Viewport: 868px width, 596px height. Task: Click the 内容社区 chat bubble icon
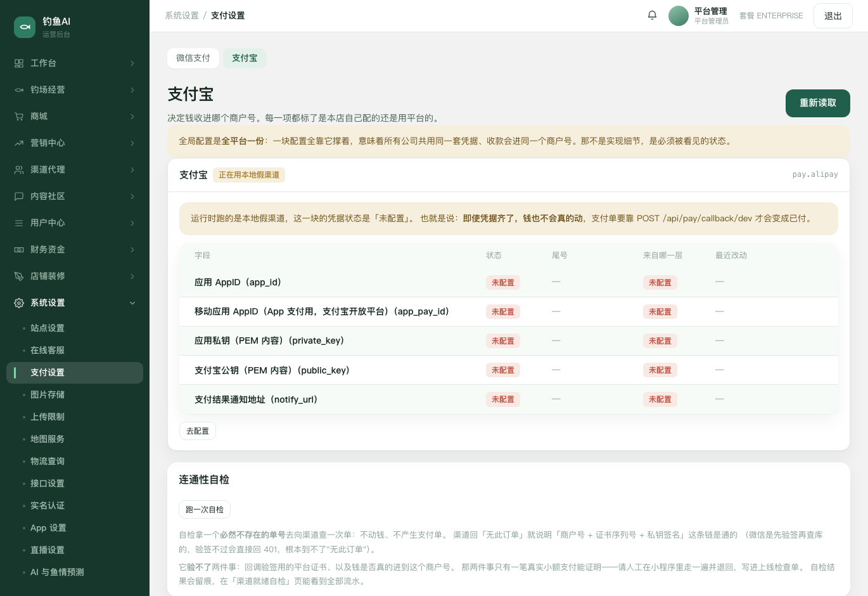click(x=19, y=197)
